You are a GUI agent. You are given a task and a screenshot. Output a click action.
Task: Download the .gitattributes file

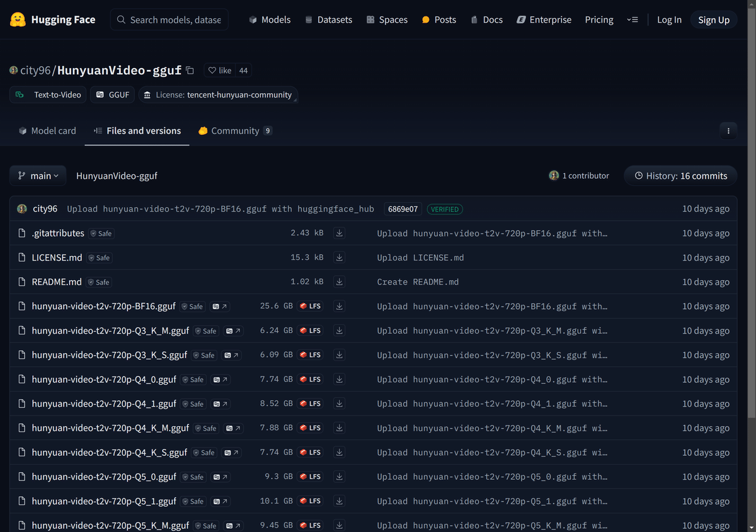coord(340,233)
